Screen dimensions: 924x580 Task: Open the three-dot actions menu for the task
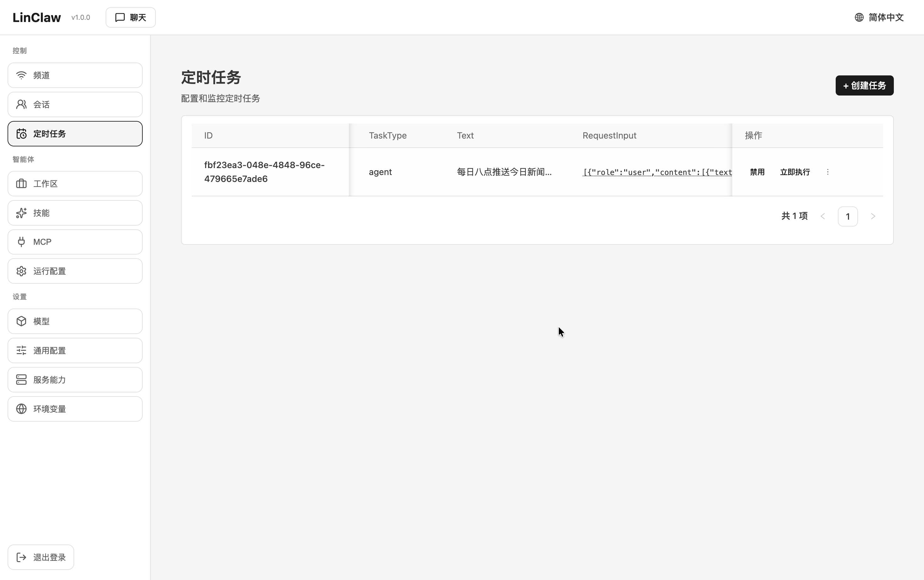[828, 172]
